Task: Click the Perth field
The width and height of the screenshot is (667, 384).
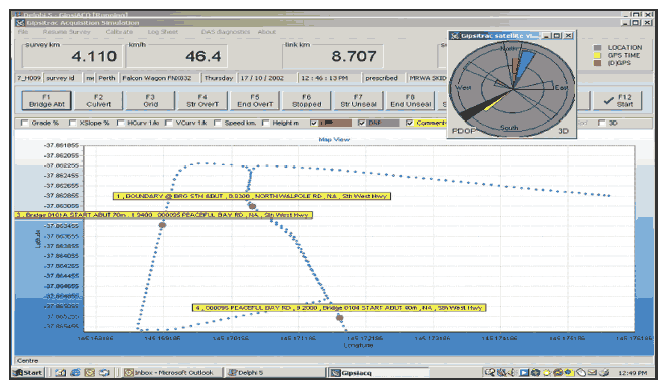Action: [x=107, y=78]
